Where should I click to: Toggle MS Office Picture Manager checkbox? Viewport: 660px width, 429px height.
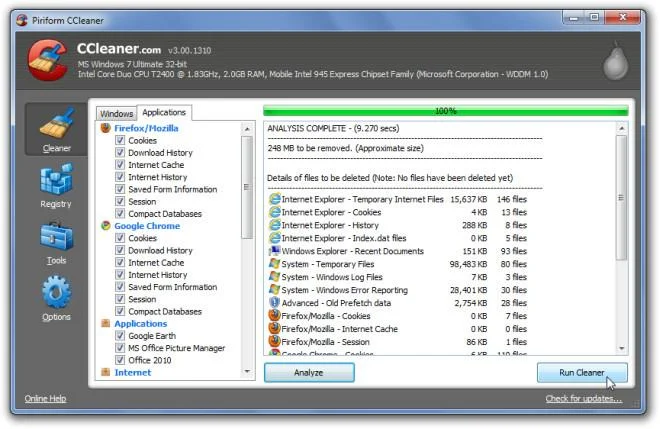tap(120, 348)
